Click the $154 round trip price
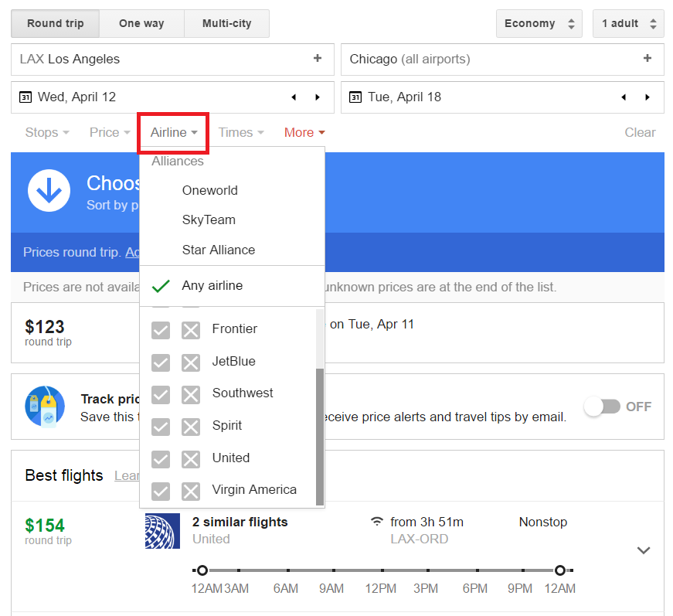Viewport: 673px width, 616px height. 45,526
